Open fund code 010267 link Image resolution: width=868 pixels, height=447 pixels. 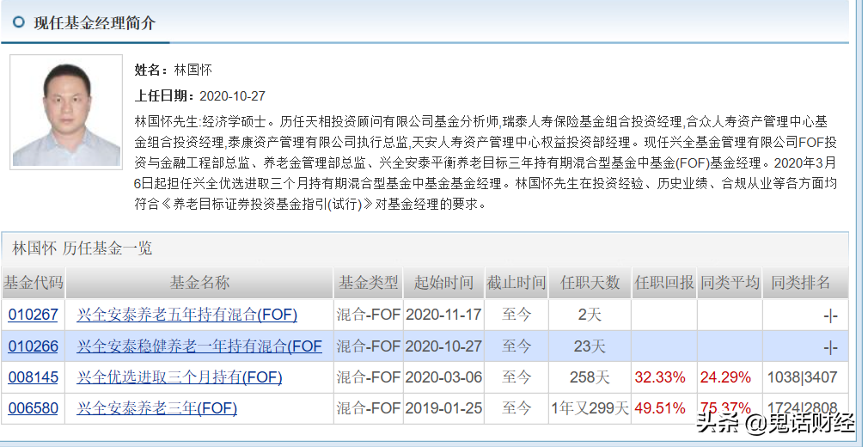click(x=34, y=315)
